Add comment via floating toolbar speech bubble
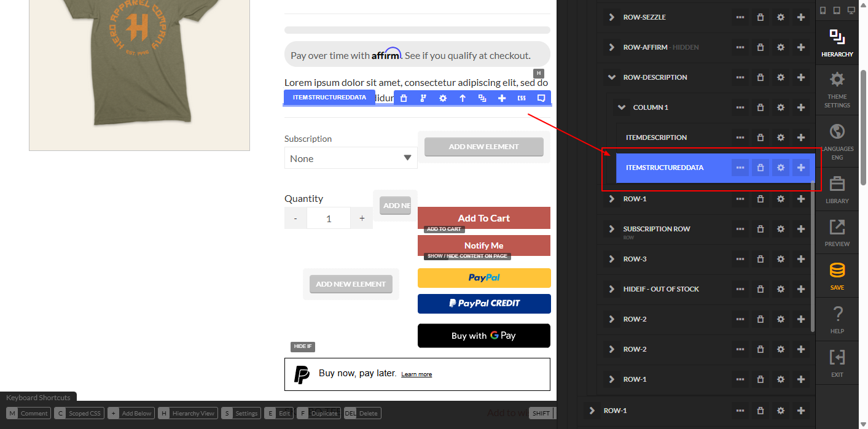The height and width of the screenshot is (429, 868). click(541, 98)
